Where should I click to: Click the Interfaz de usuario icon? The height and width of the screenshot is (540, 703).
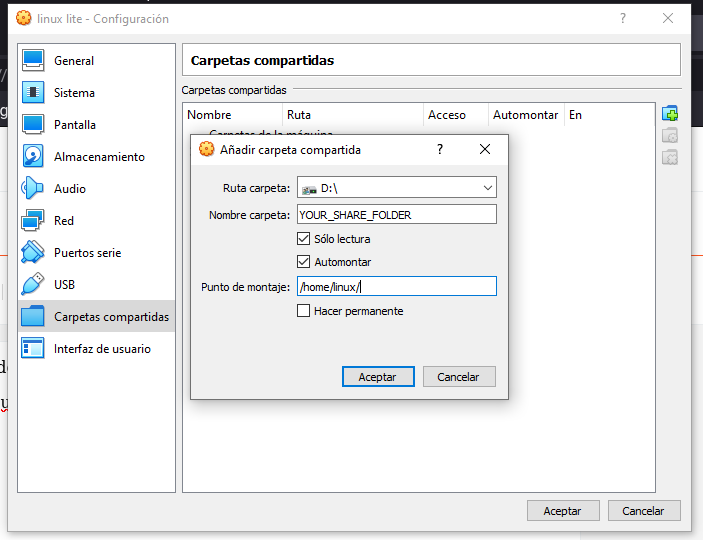click(33, 348)
